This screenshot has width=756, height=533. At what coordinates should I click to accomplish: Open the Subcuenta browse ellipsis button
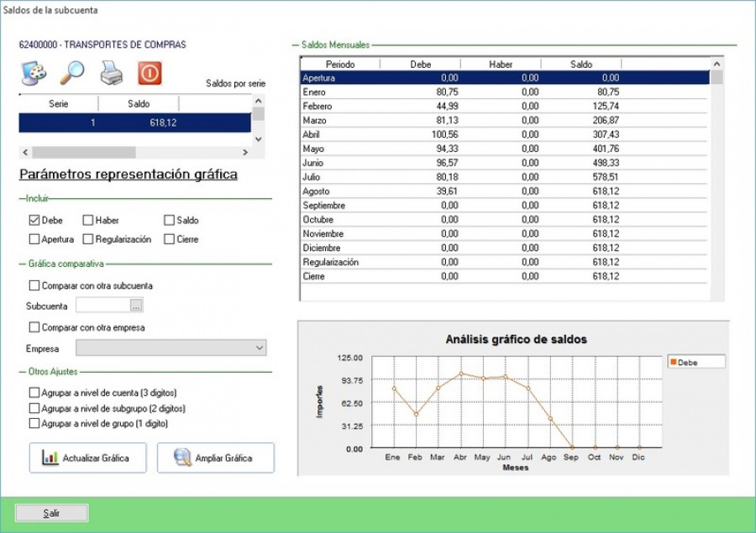tap(136, 306)
